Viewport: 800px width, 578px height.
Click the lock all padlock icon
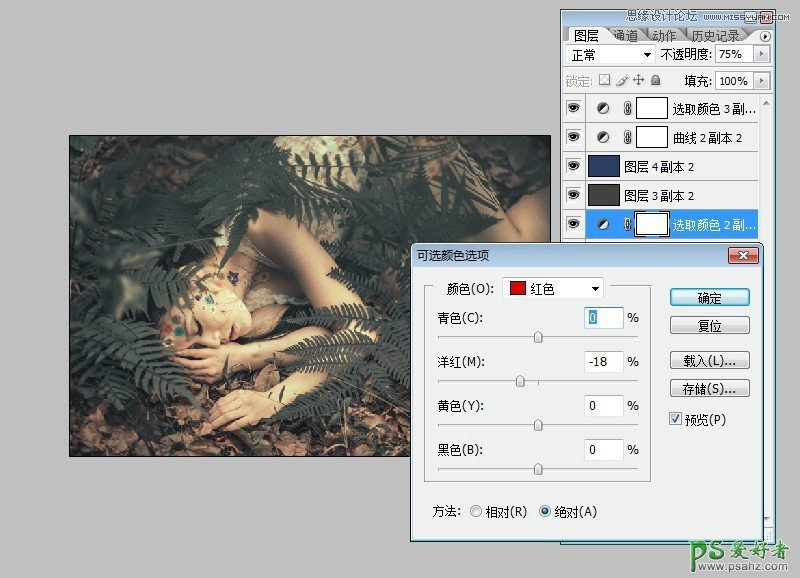pos(655,80)
